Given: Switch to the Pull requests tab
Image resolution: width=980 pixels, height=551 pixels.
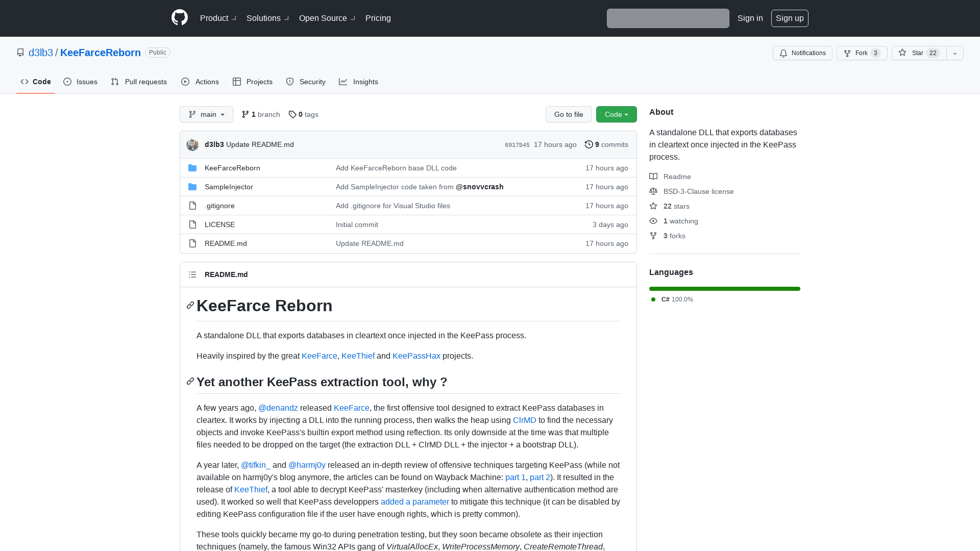Looking at the screenshot, I should tap(139, 82).
